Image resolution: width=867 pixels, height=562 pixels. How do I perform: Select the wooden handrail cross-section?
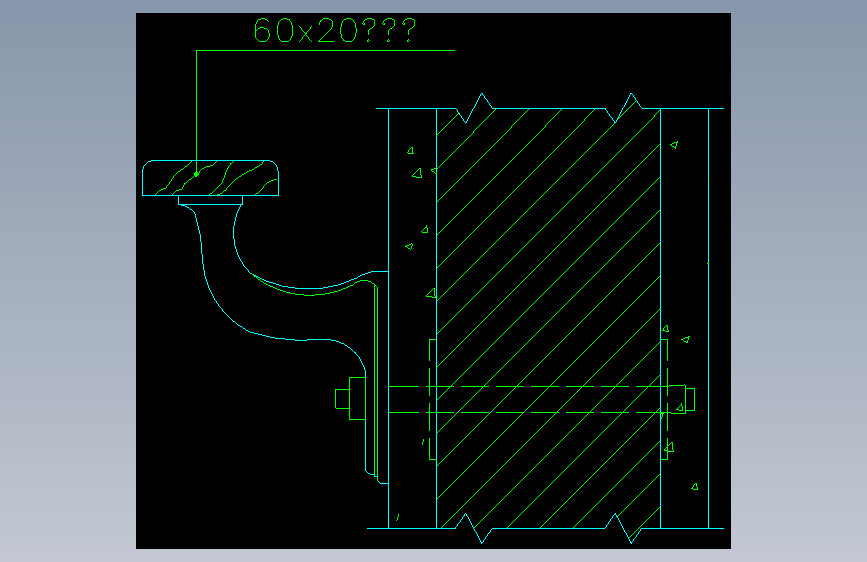[211, 178]
